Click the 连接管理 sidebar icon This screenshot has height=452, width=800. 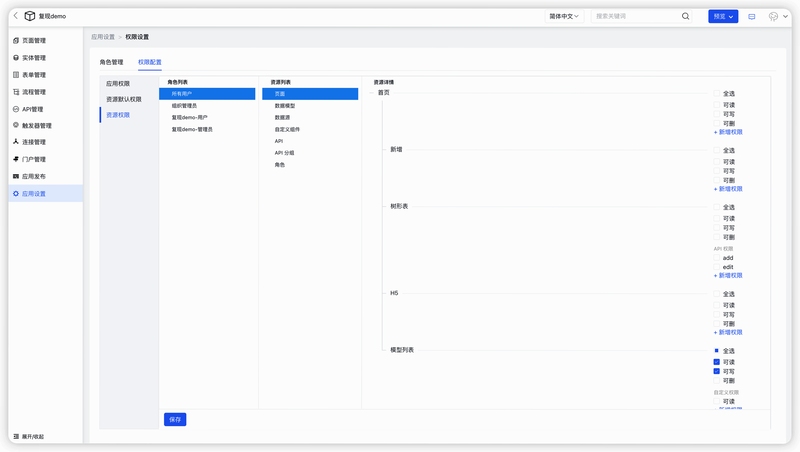[16, 142]
